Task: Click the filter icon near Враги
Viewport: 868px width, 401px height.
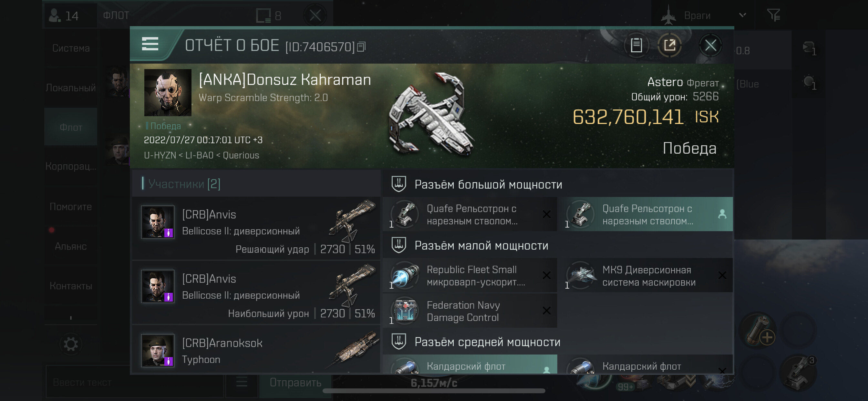Action: tap(773, 15)
